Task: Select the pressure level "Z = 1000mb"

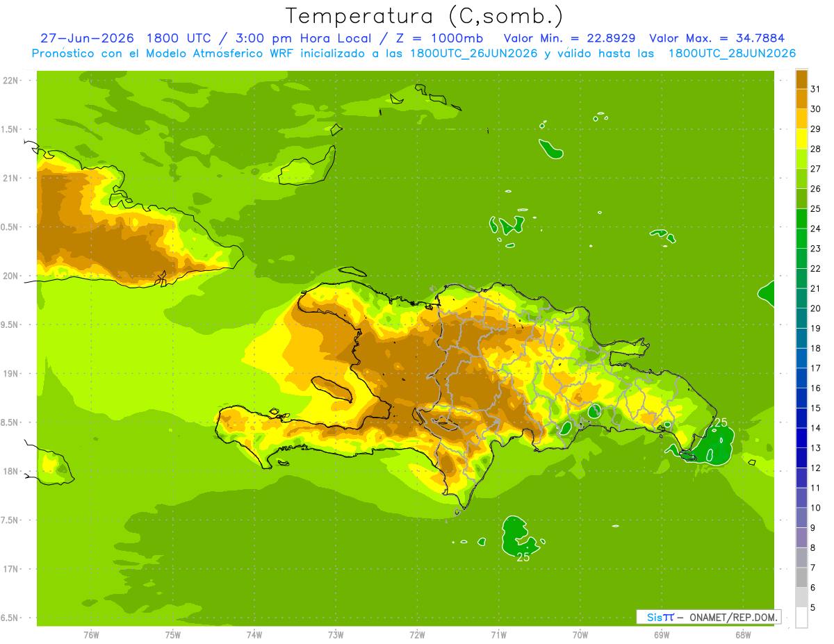Action: click(x=439, y=38)
